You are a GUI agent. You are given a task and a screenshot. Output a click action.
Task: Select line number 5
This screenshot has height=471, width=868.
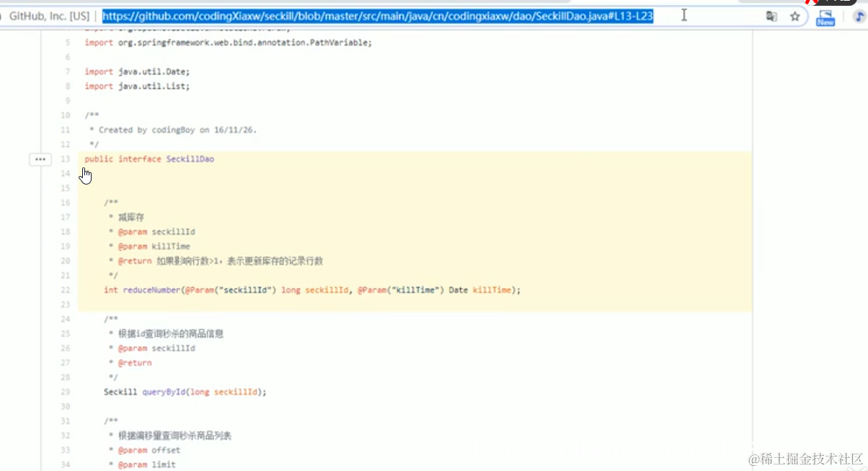point(68,43)
